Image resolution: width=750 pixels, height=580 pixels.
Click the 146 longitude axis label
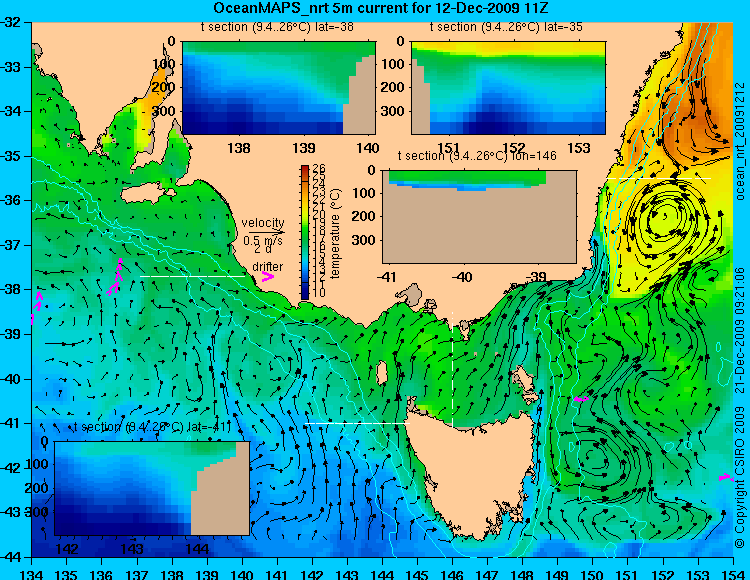tap(452, 574)
